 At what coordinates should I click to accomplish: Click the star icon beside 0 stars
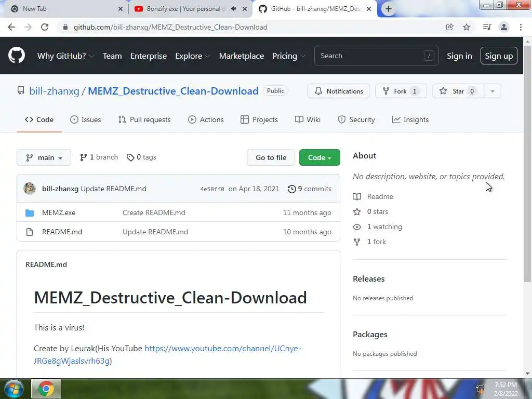coord(357,212)
